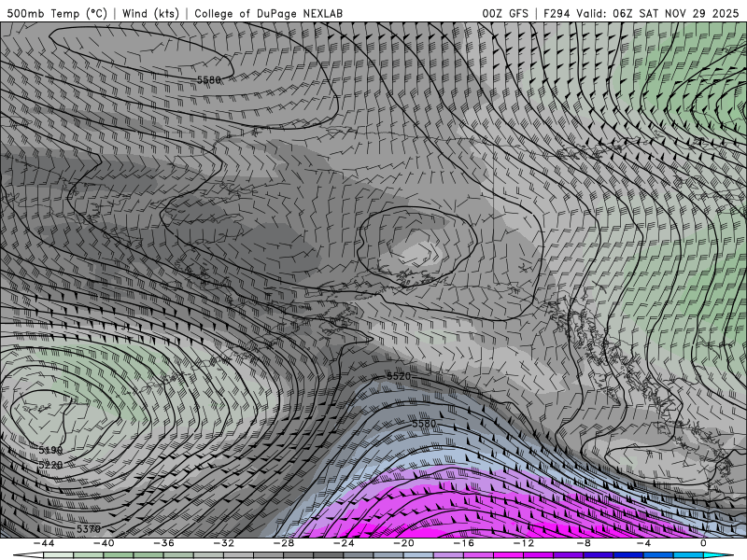Viewport: 747px width, 560px height.
Task: Click the 5580 label just below 5520
Action: click(x=424, y=424)
